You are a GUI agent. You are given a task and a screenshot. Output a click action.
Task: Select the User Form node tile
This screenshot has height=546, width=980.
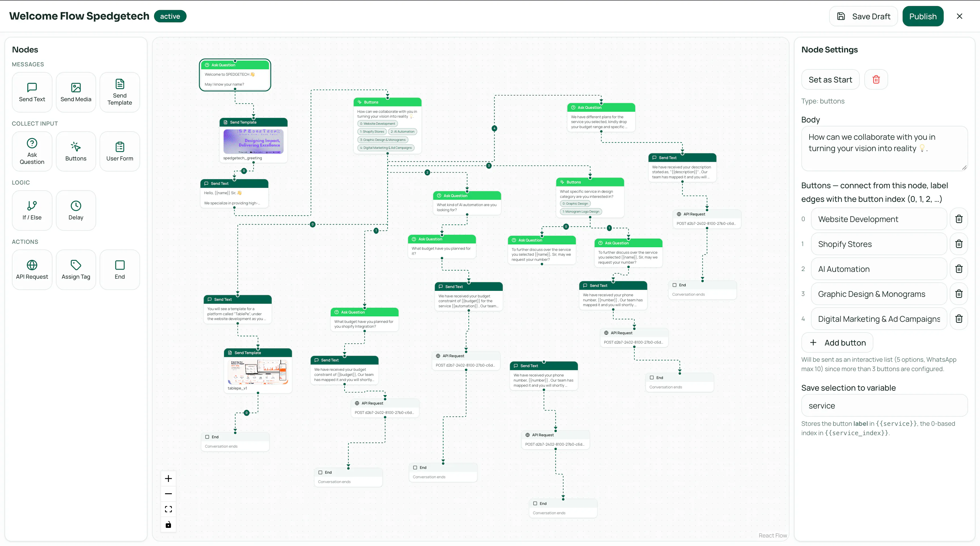(119, 151)
